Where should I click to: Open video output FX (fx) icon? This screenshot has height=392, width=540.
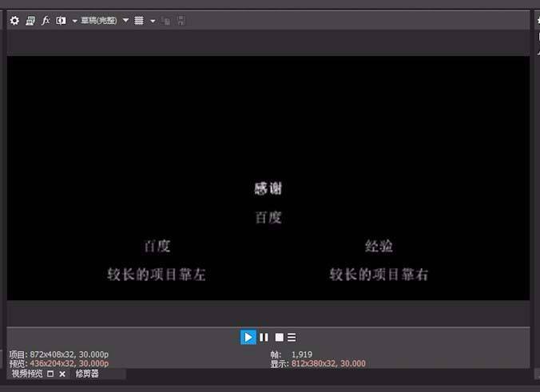(x=46, y=21)
